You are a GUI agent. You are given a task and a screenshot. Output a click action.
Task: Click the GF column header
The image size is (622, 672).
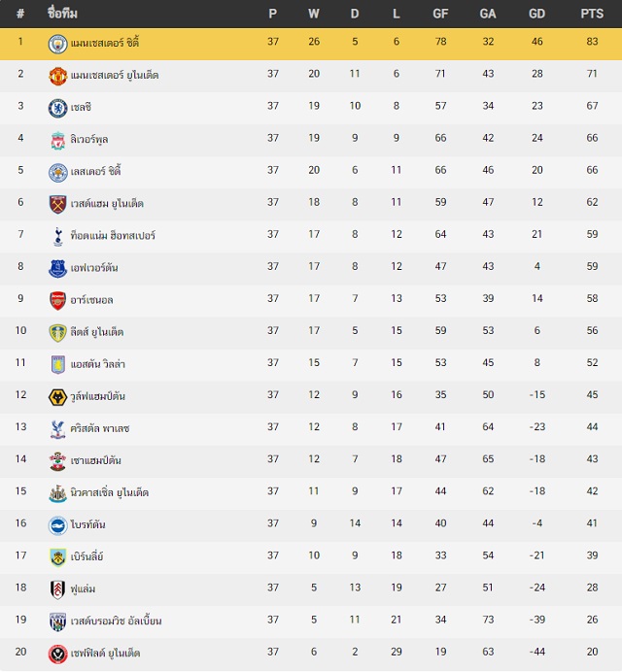[x=440, y=14]
